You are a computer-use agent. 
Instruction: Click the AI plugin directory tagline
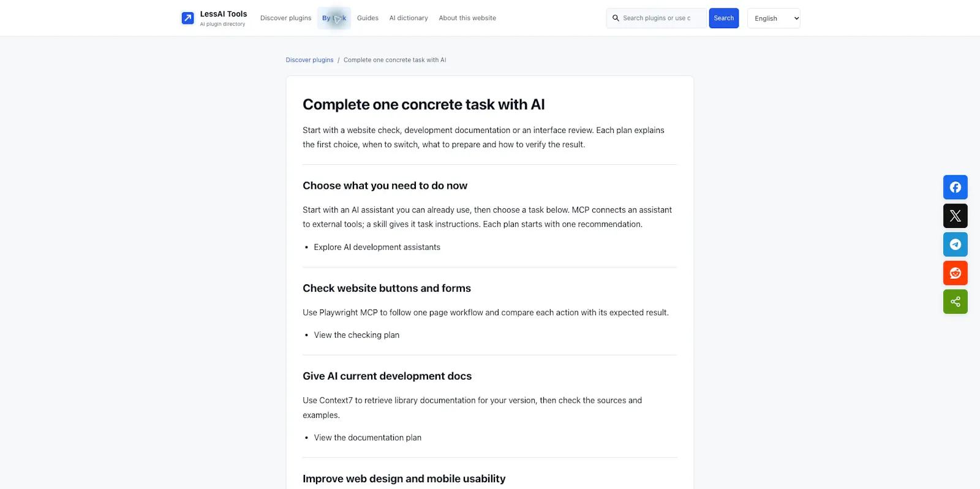pyautogui.click(x=222, y=25)
